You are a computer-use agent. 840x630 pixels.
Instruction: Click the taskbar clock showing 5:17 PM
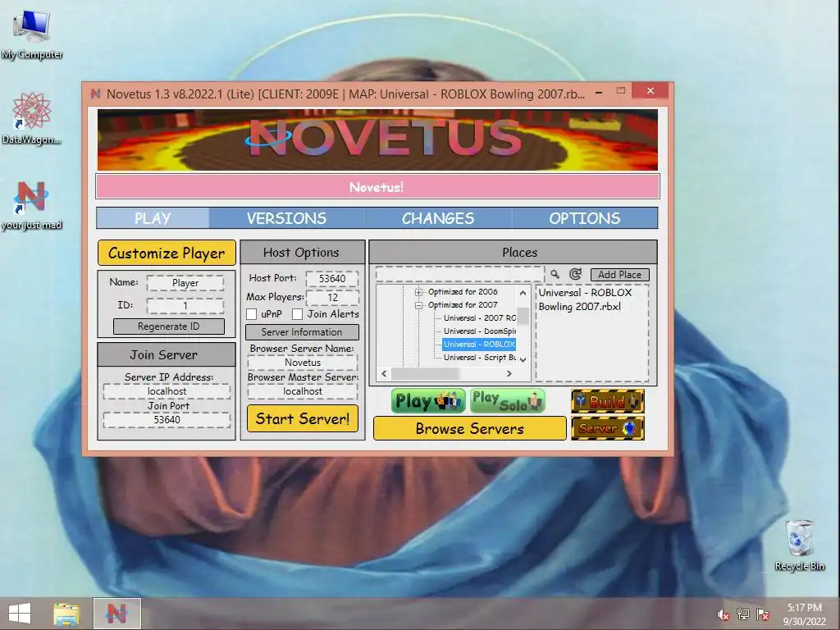point(804,614)
